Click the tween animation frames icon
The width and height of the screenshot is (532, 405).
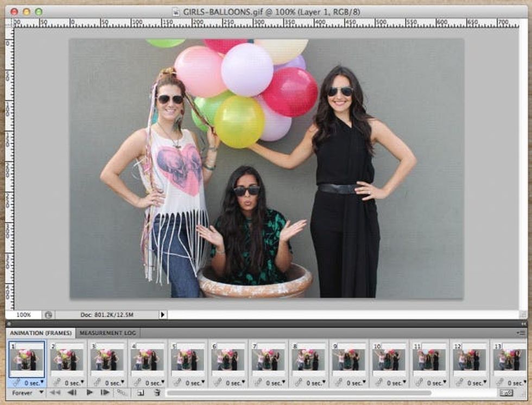point(122,392)
